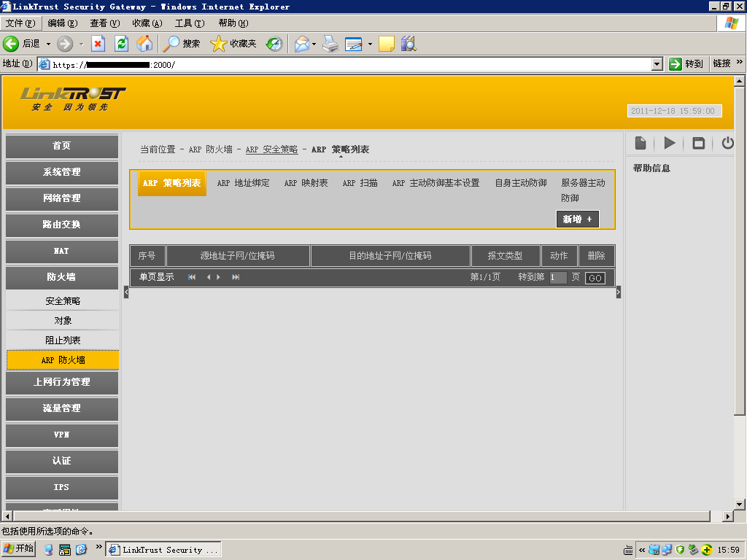Open the 查看 menu
The image size is (747, 560).
tap(105, 23)
